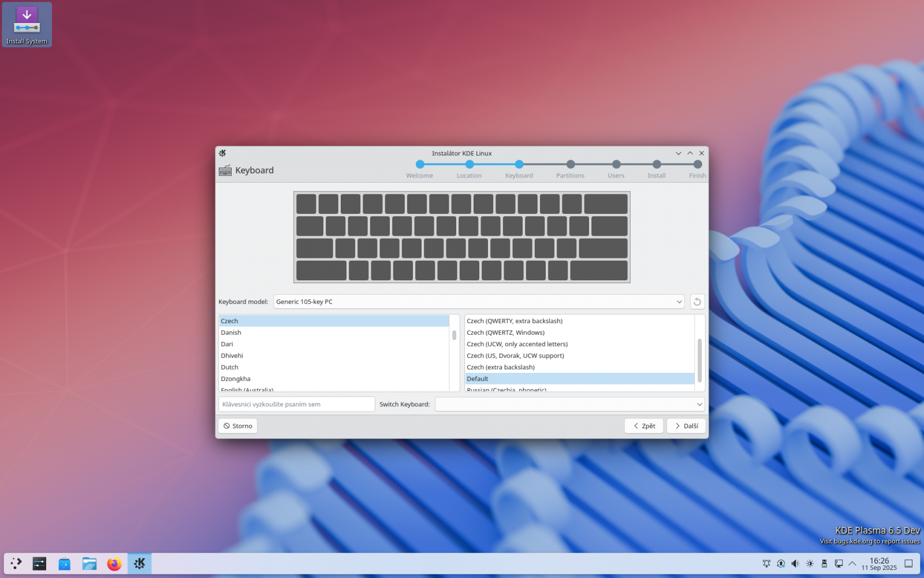This screenshot has width=924, height=578.
Task: Pick the Czech (extra backslash) variant
Action: pyautogui.click(x=580, y=367)
